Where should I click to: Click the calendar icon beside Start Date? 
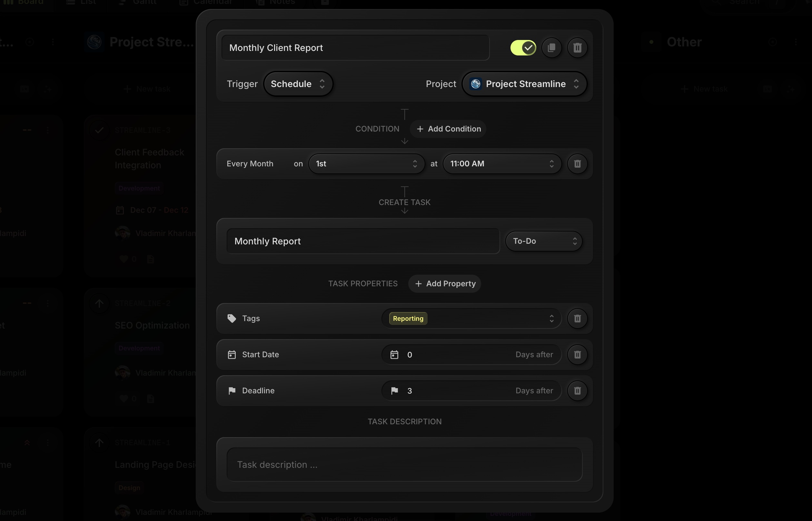tap(232, 355)
